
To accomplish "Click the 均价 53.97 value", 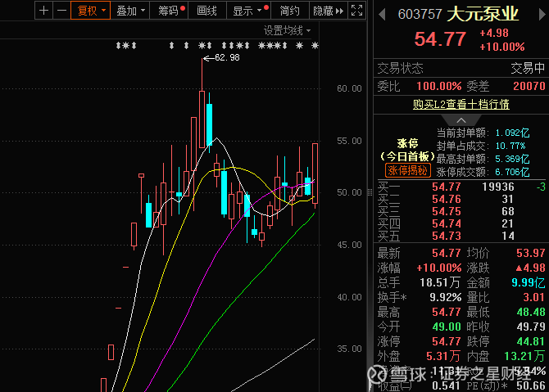I will coord(531,253).
